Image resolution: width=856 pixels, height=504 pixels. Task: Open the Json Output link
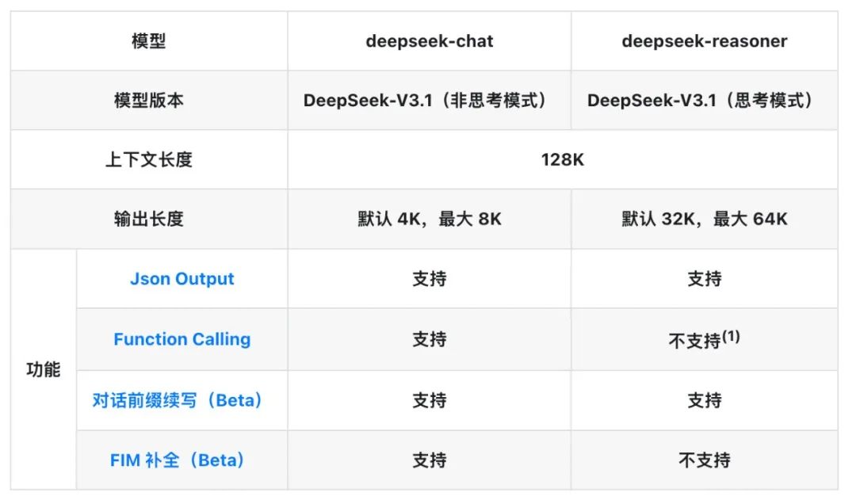coord(182,279)
